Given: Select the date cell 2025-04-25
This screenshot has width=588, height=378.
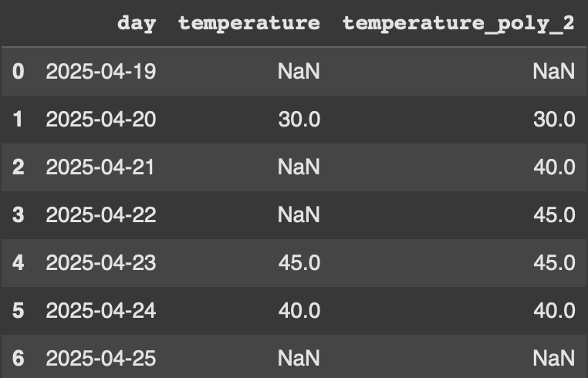Looking at the screenshot, I should click(101, 358).
